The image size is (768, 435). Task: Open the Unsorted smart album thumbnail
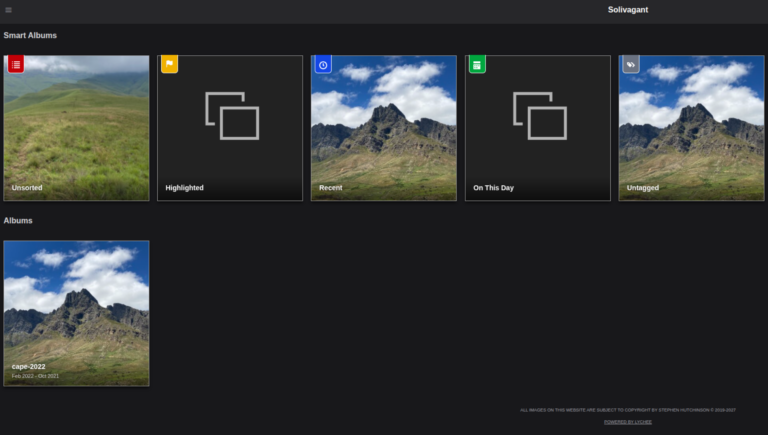point(76,128)
